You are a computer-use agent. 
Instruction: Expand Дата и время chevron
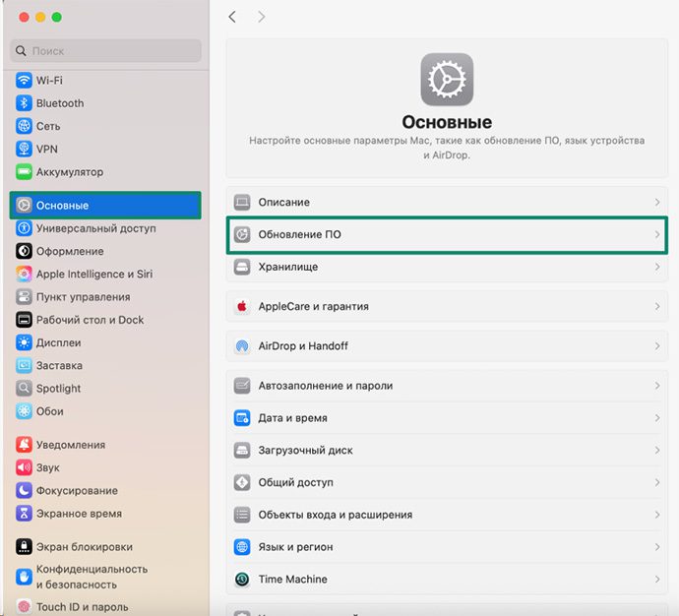(x=657, y=418)
